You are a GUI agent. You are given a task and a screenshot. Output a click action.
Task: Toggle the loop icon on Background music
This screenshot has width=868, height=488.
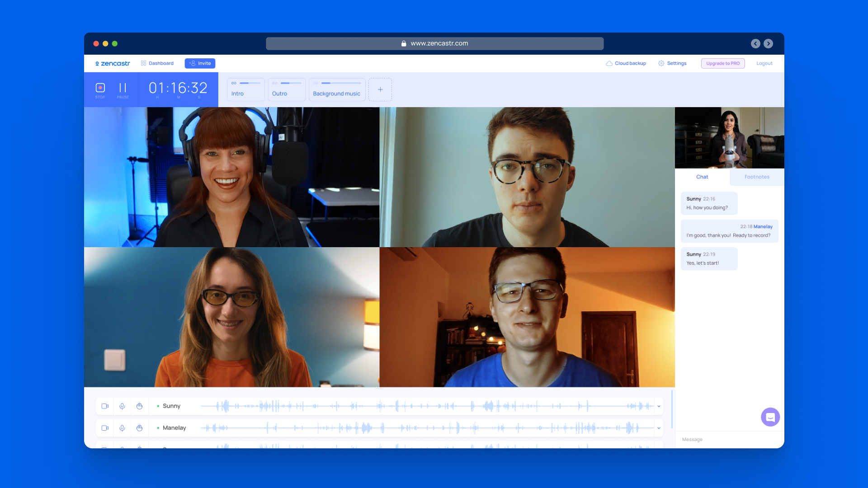(316, 83)
